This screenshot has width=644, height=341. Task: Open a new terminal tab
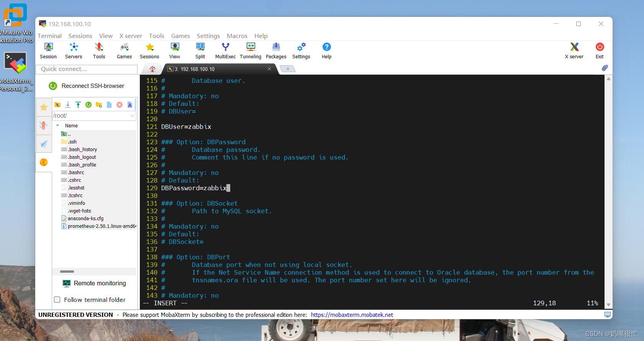coord(288,69)
